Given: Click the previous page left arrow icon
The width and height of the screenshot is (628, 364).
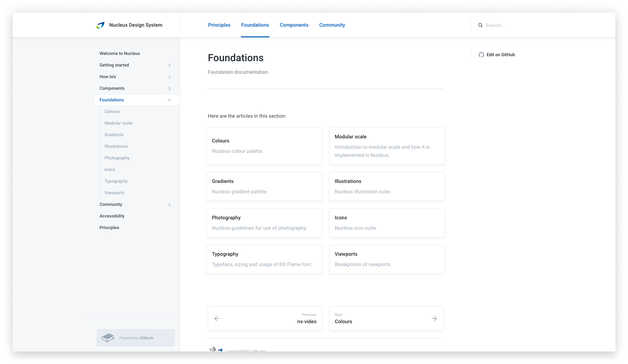Looking at the screenshot, I should [217, 318].
